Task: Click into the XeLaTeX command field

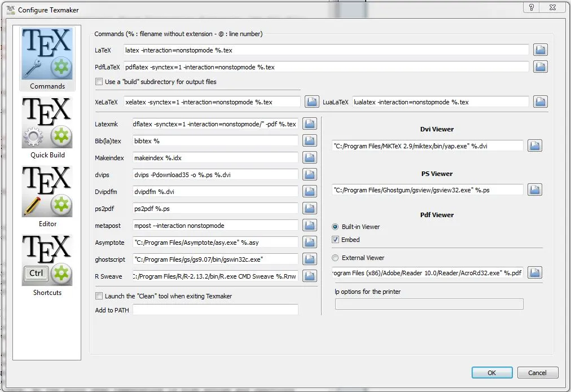Action: tap(212, 102)
